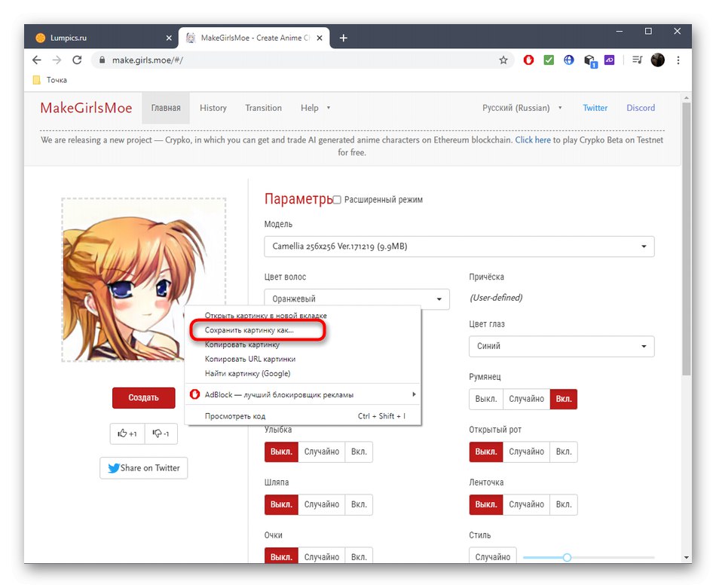Set Шляпа to Вкл.

click(359, 504)
